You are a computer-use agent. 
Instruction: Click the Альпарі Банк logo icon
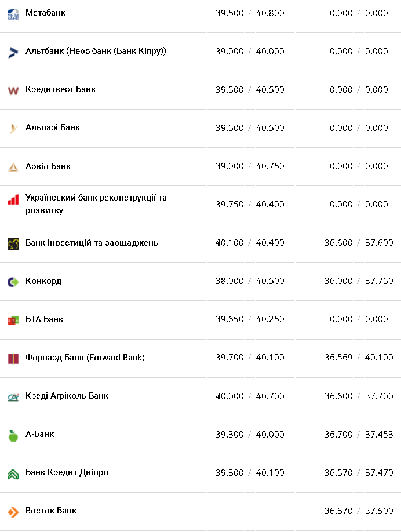[x=13, y=129]
